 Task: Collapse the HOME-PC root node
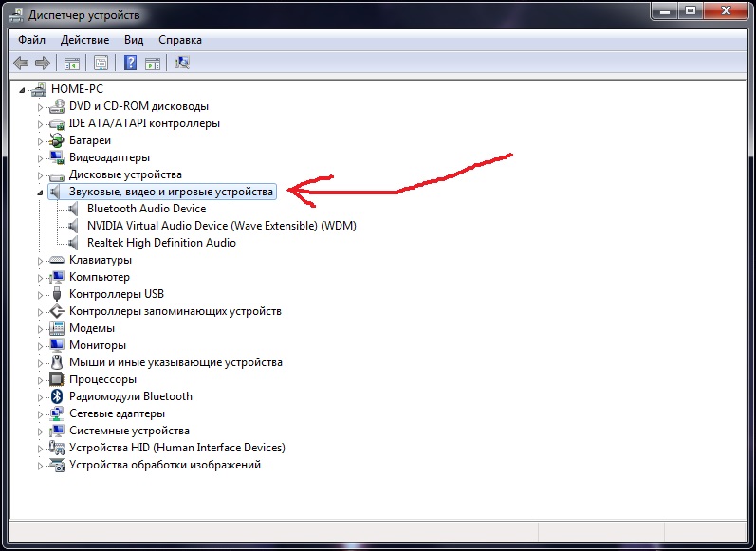click(x=22, y=90)
